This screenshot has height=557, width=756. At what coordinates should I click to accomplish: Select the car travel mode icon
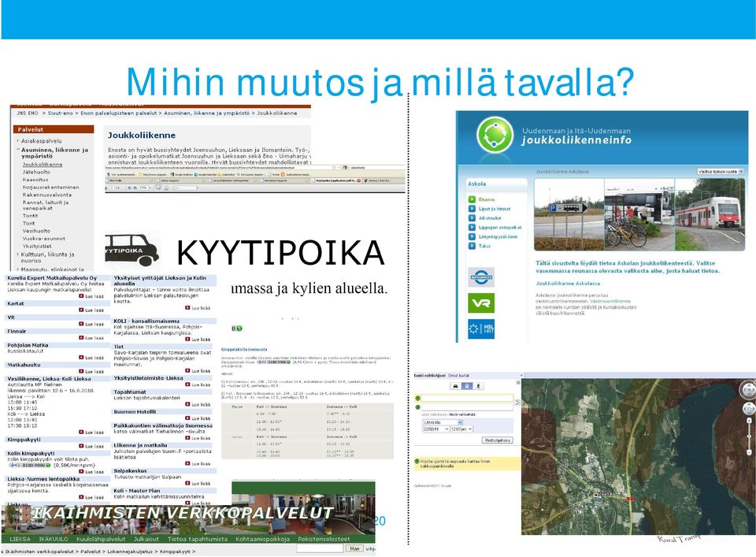click(455, 386)
